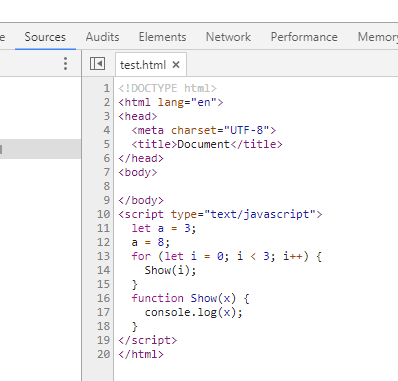Open the Memory panel tab
This screenshot has height=381, width=398.
click(x=378, y=37)
